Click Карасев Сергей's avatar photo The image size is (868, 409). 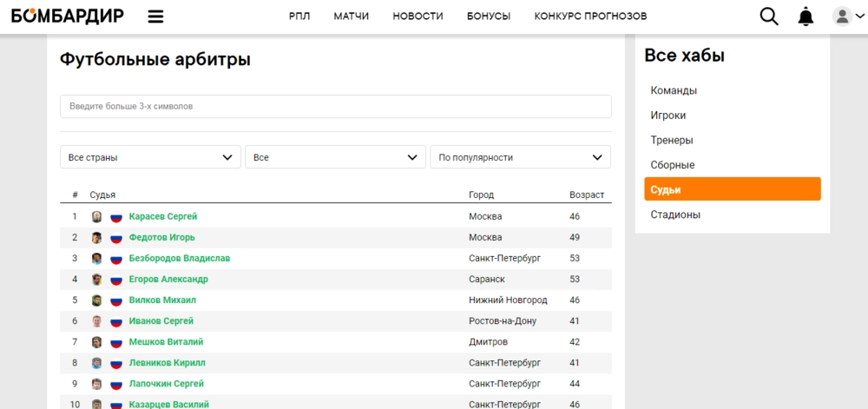click(x=97, y=217)
